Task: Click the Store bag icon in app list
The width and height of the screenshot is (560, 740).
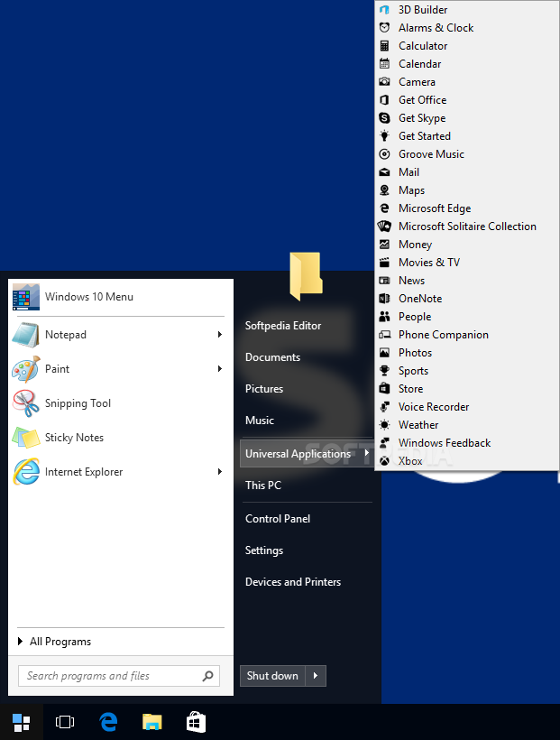Action: (384, 388)
